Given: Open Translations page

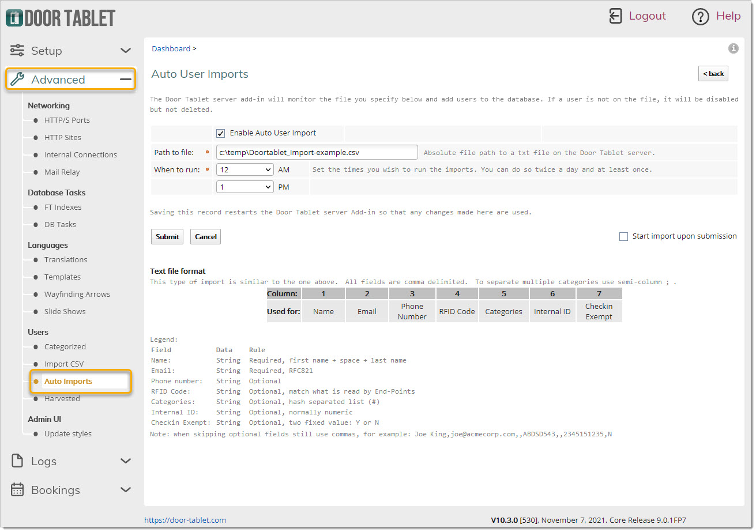Looking at the screenshot, I should click(x=66, y=260).
